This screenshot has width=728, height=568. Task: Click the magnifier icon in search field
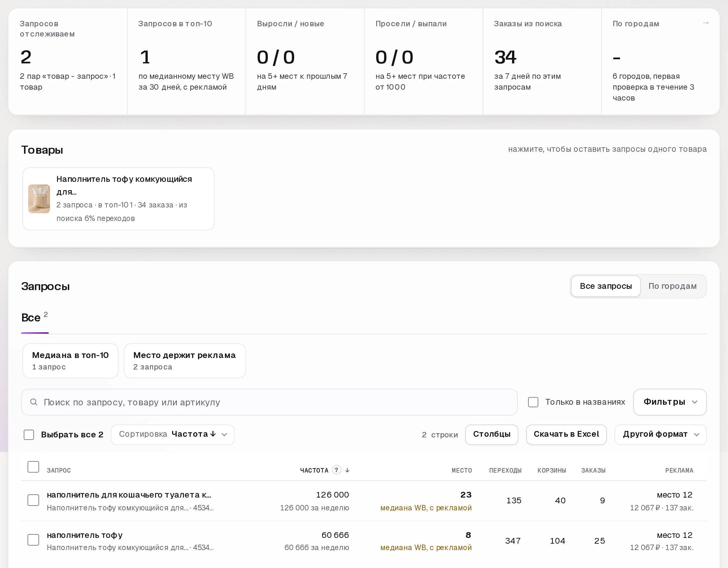34,402
